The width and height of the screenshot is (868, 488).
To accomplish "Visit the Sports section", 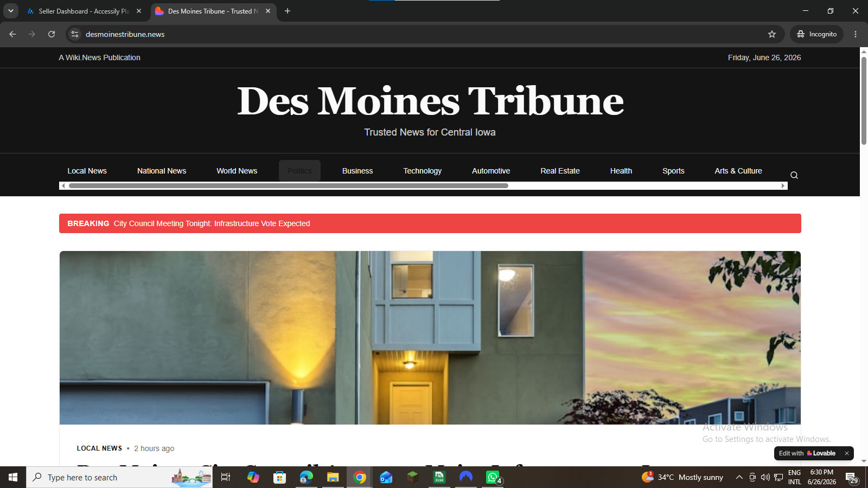I will (x=673, y=171).
